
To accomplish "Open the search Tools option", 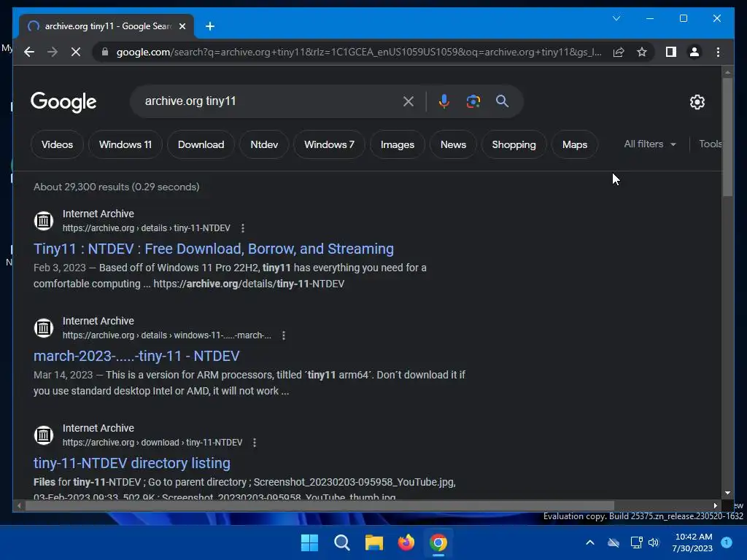I will [711, 144].
